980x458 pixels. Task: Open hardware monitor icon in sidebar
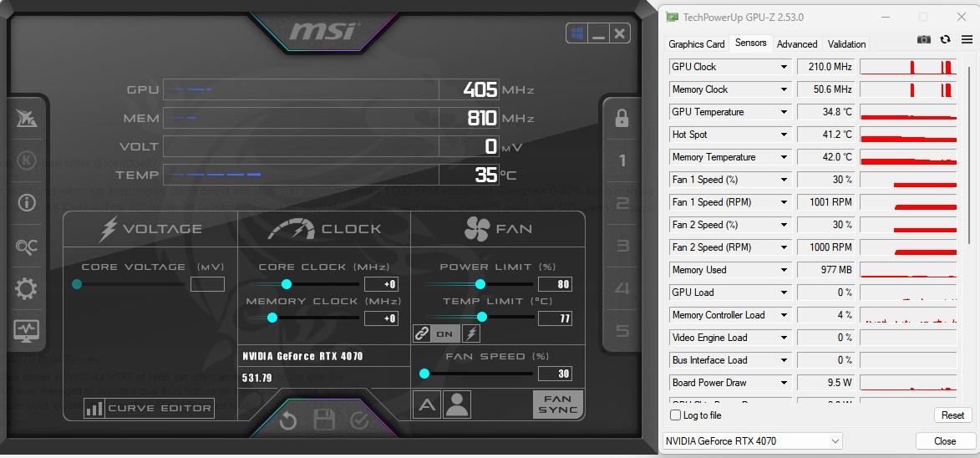pyautogui.click(x=26, y=330)
